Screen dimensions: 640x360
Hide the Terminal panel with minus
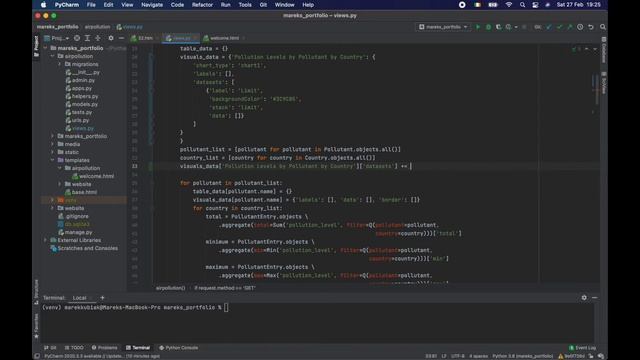595,298
